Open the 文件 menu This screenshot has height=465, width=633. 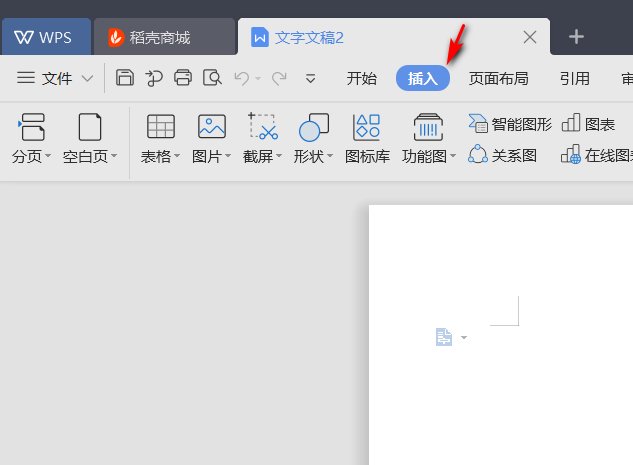(57, 78)
